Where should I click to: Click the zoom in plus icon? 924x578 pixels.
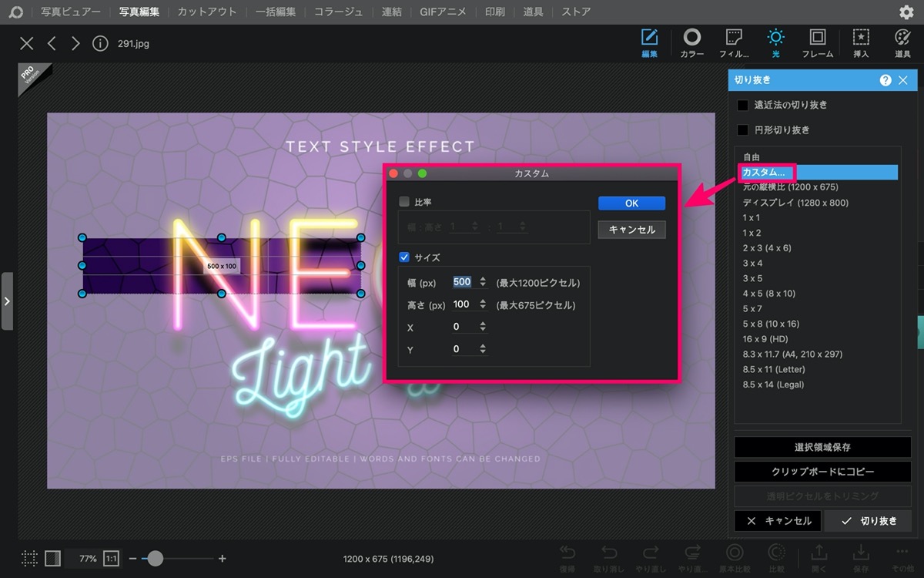coord(223,558)
